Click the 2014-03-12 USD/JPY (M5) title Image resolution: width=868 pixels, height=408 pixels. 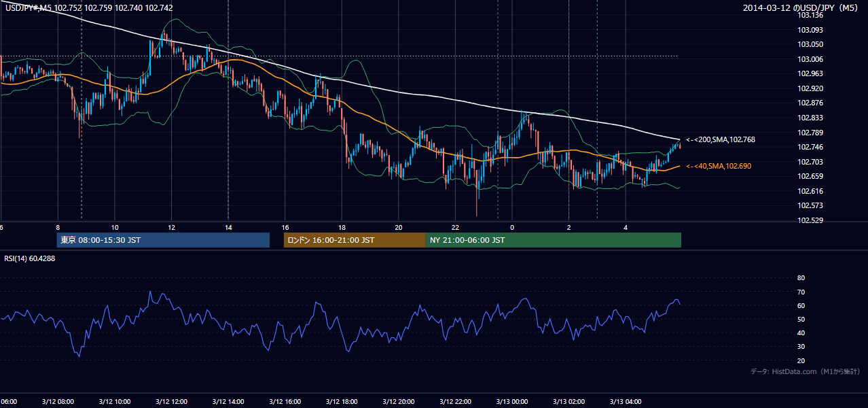point(801,7)
